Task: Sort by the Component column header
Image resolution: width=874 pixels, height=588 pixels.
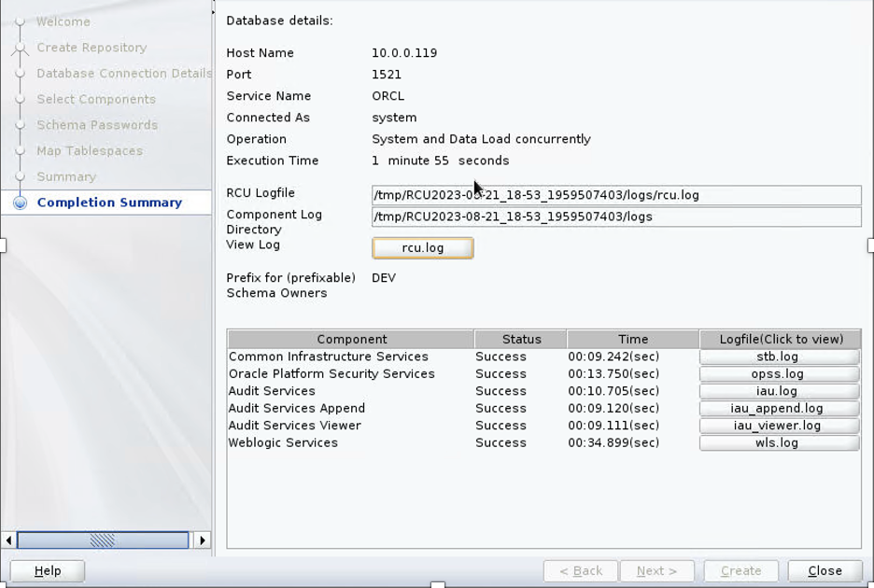Action: (351, 340)
